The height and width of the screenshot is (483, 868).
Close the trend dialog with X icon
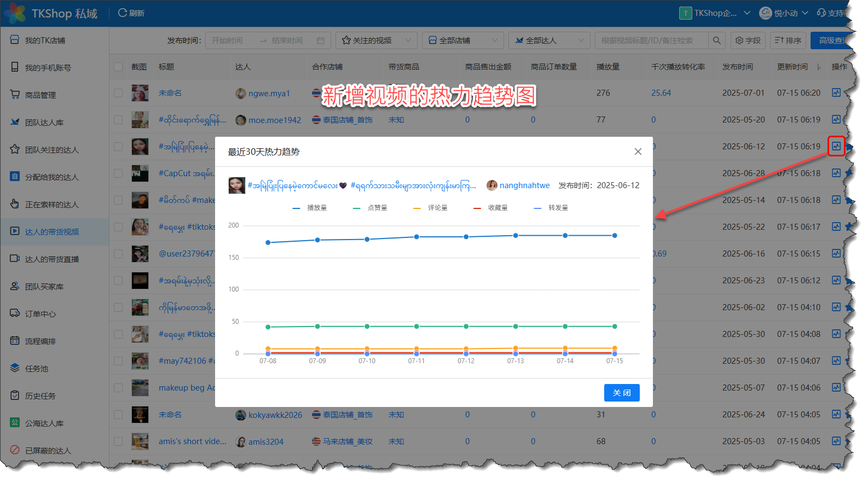point(638,152)
